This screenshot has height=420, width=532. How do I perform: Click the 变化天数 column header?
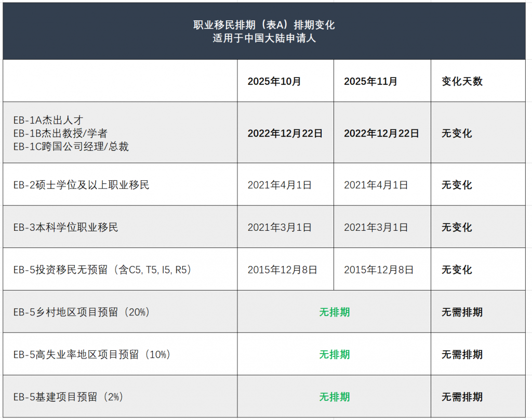coord(462,81)
